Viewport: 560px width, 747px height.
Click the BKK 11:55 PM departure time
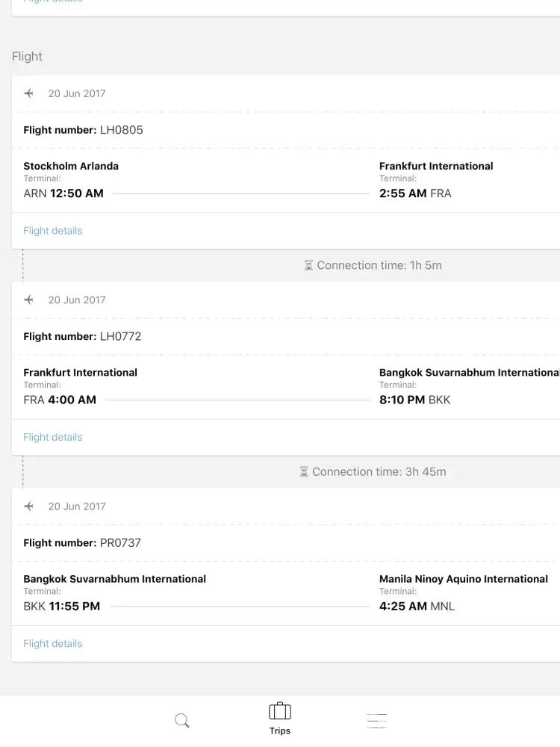pyautogui.click(x=62, y=606)
